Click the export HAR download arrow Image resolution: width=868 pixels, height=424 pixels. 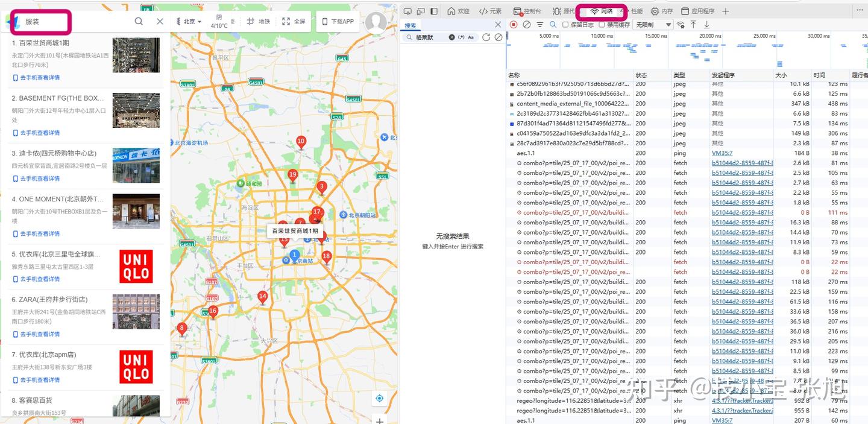click(x=706, y=25)
